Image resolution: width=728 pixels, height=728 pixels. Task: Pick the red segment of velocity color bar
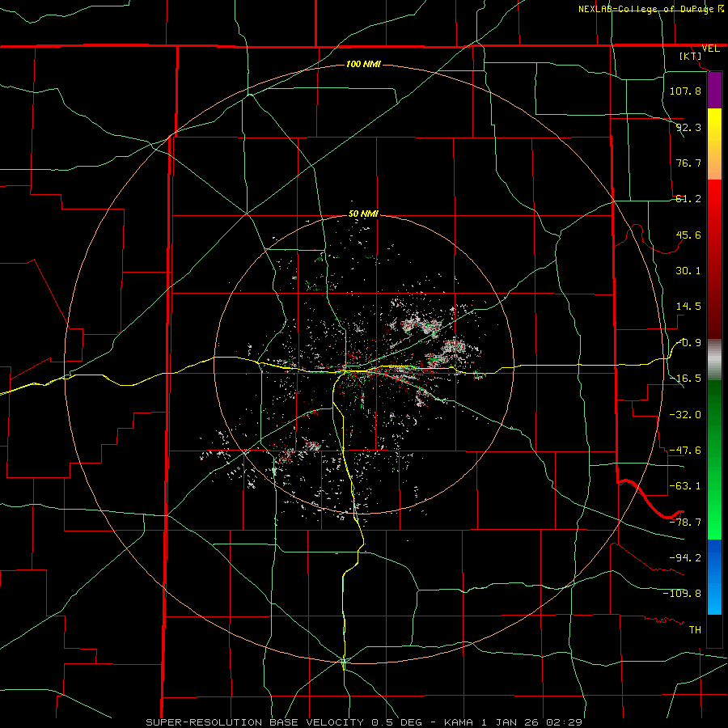coord(714,259)
